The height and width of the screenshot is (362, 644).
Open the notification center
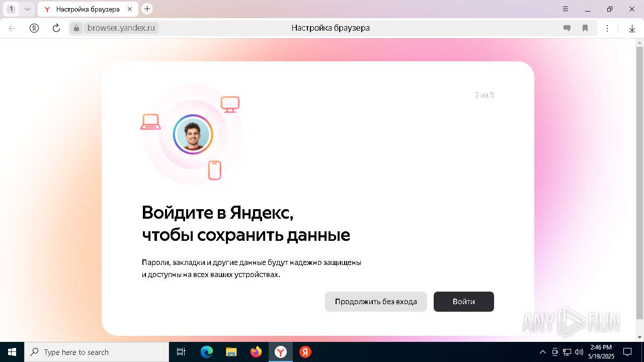coord(628,352)
